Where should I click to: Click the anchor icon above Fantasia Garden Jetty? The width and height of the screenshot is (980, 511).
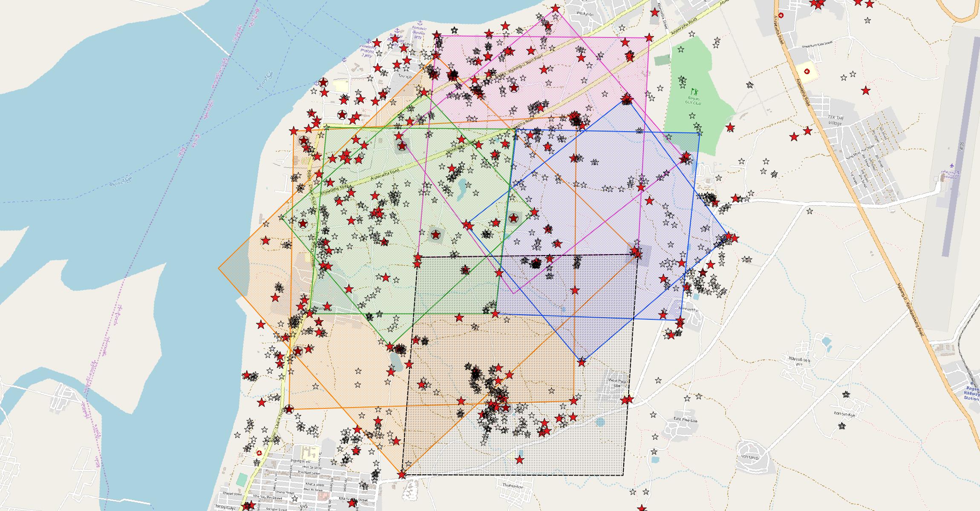419,23
